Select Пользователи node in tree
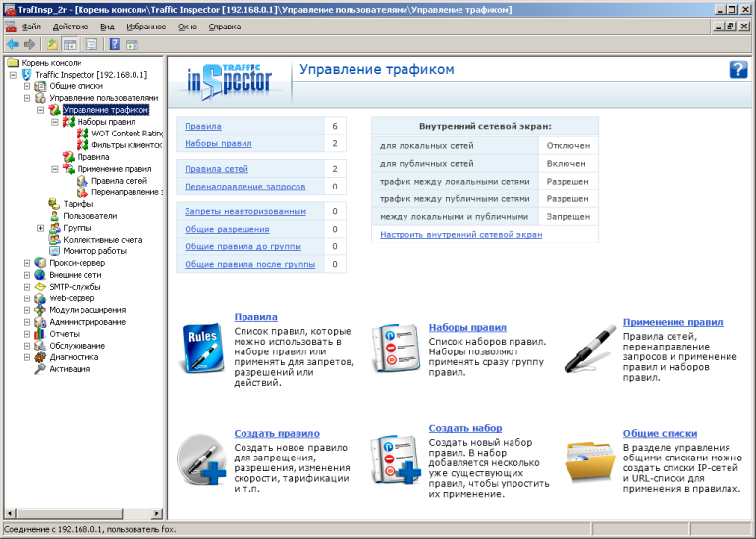 89,216
